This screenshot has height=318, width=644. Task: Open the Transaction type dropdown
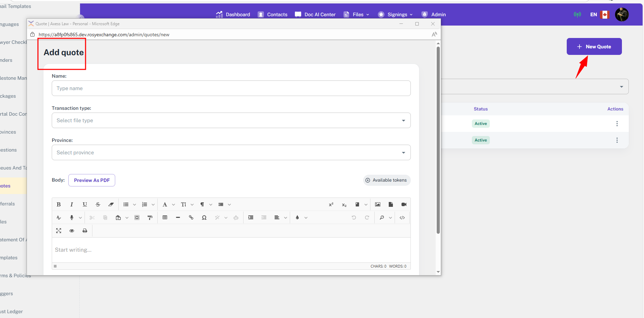pyautogui.click(x=231, y=121)
